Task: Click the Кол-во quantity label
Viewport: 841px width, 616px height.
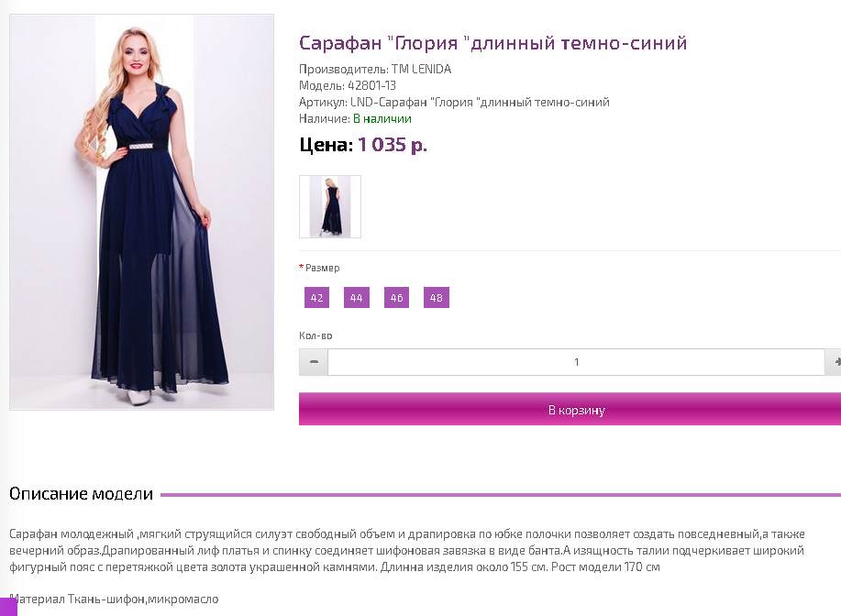Action: (315, 335)
